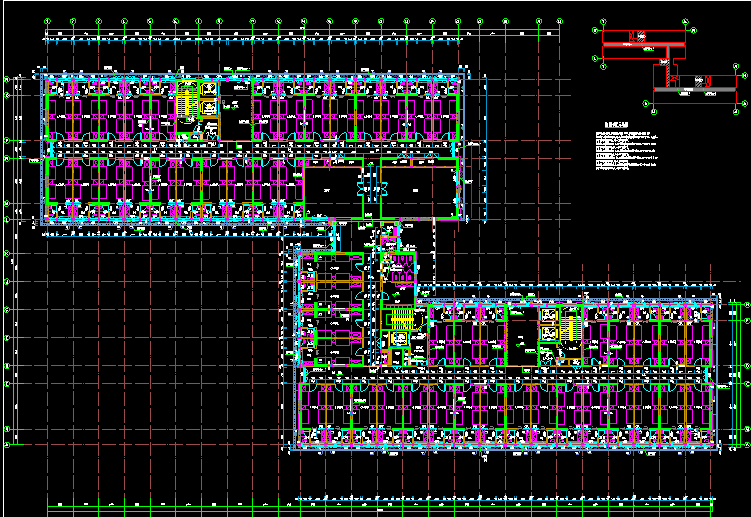Screen dimensions: 751x517
Task: Select the white design notes text block
Action: 628,151
